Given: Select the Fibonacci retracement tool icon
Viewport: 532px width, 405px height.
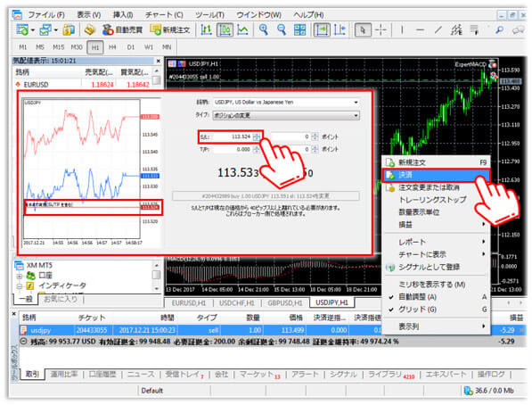Looking at the screenshot, I should point(474,30).
